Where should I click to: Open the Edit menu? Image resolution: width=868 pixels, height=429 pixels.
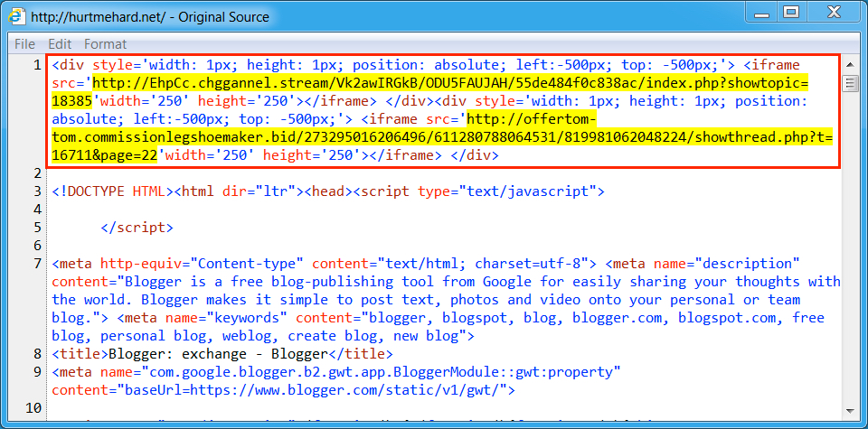[60, 44]
